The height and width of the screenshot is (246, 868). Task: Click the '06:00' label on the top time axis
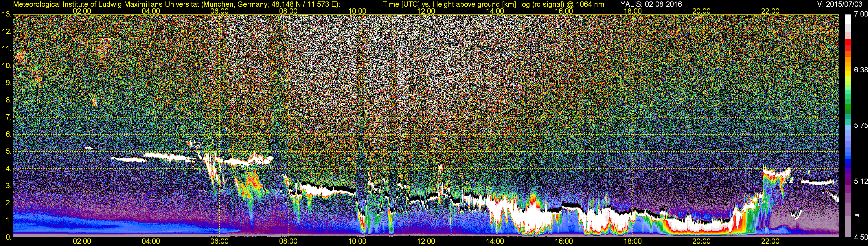click(219, 11)
